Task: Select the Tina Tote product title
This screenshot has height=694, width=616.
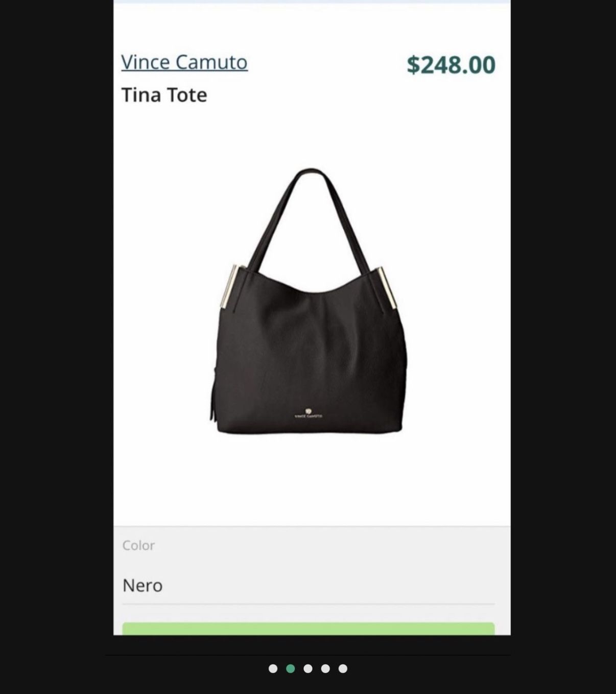Action: point(164,95)
